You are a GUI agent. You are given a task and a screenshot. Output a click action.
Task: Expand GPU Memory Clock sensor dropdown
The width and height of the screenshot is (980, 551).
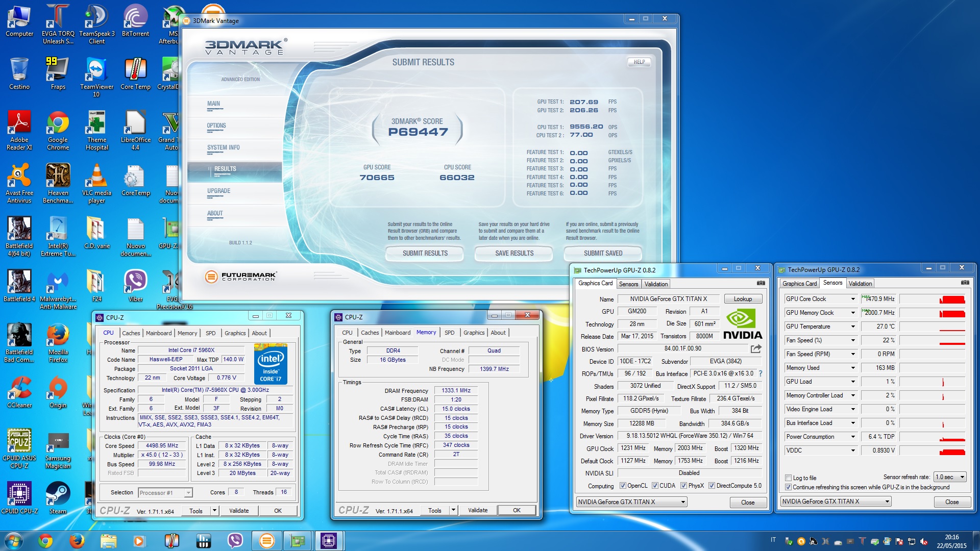pyautogui.click(x=852, y=313)
